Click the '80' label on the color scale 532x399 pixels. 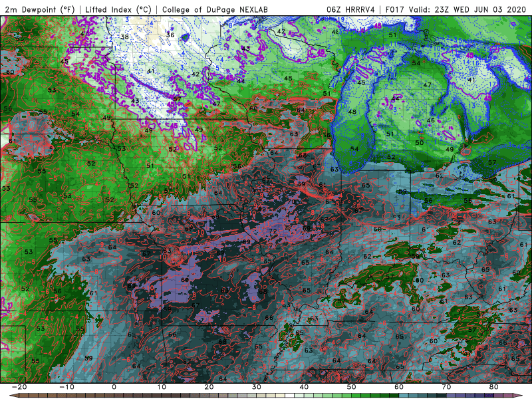point(494,387)
